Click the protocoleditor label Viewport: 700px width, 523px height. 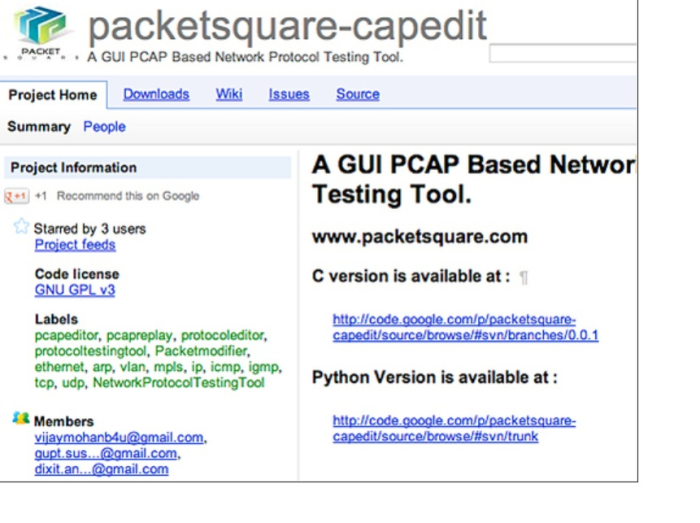pos(223,335)
